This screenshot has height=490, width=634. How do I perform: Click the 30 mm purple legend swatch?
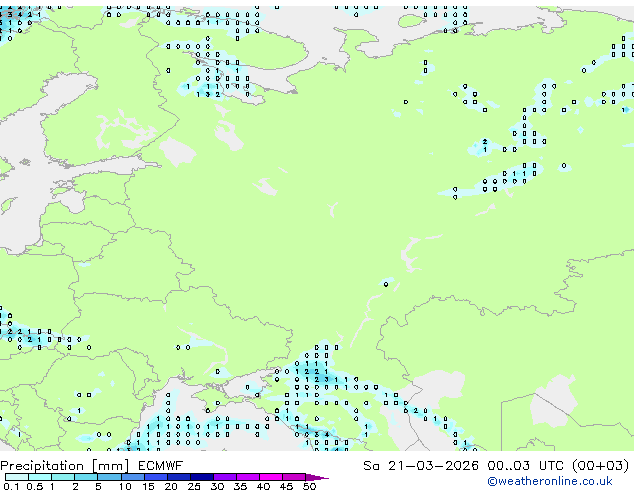point(225,477)
